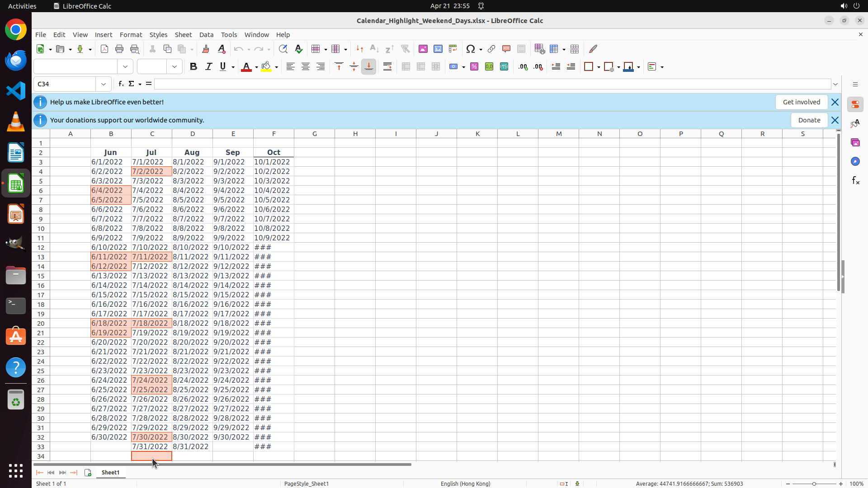Open the Navigator sidebar panel
The height and width of the screenshot is (488, 868).
[x=855, y=161]
